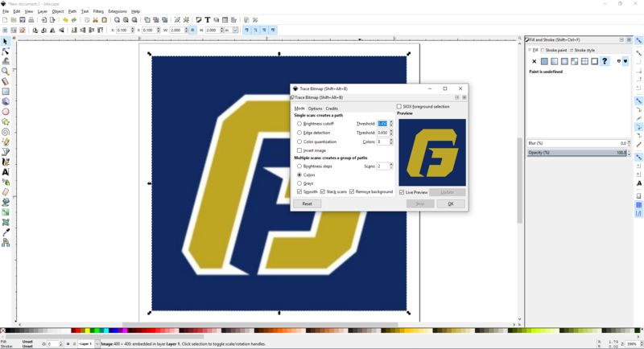
Task: Select Pattern fill paint icon
Action: pos(575,61)
